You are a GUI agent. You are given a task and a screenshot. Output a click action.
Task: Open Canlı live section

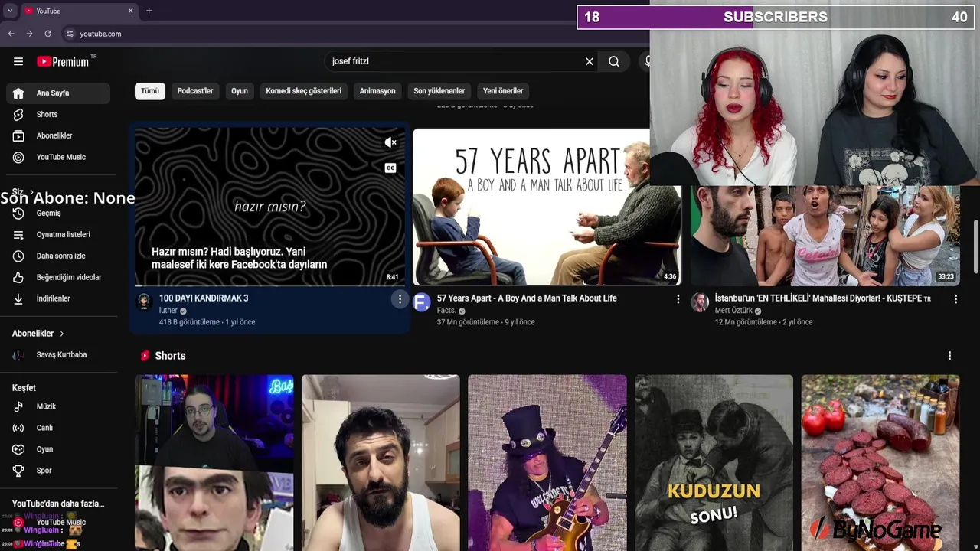(x=58, y=428)
